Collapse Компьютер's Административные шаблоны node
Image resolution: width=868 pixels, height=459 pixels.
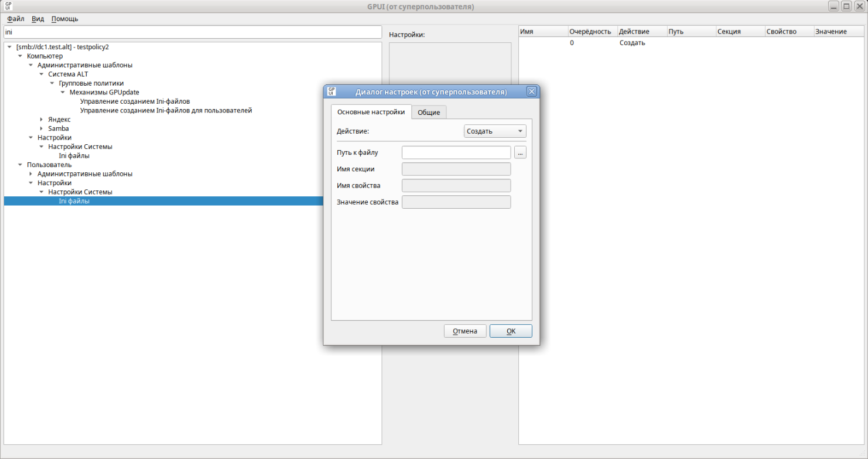(x=30, y=65)
